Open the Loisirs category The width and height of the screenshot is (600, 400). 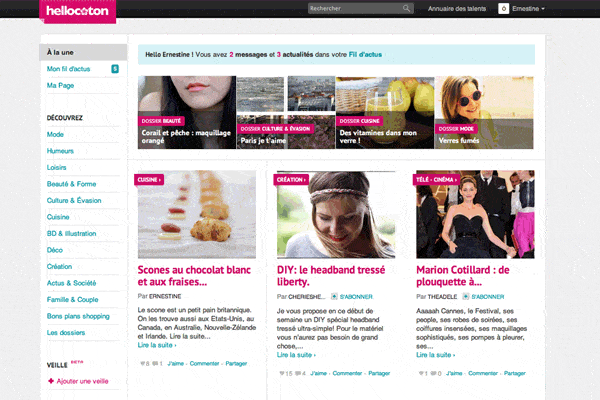click(x=56, y=167)
